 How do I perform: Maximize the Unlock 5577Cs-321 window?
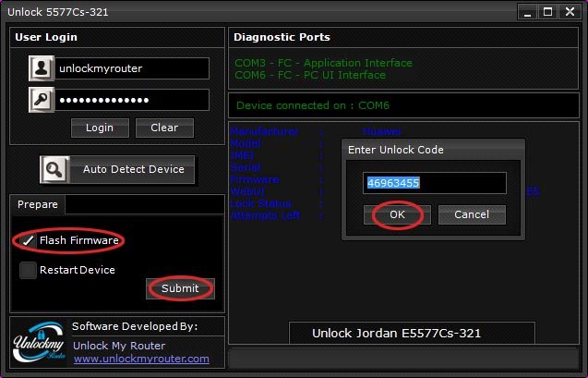(548, 12)
